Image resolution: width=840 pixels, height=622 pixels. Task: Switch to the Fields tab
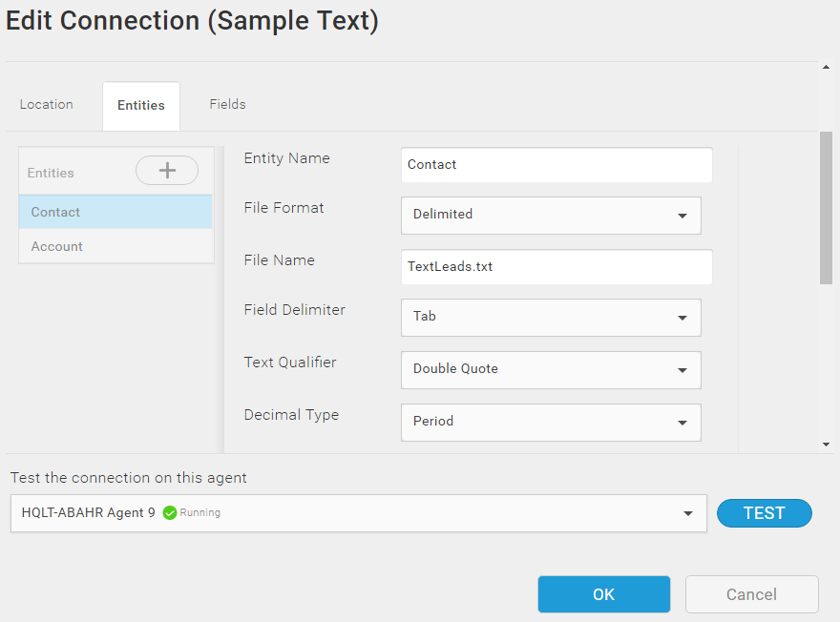tap(228, 104)
